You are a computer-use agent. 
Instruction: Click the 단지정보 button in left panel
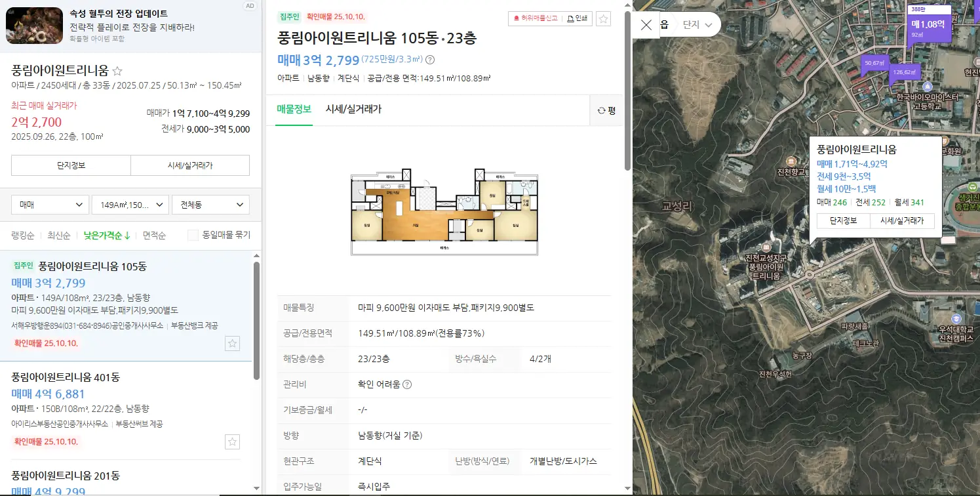pos(71,165)
